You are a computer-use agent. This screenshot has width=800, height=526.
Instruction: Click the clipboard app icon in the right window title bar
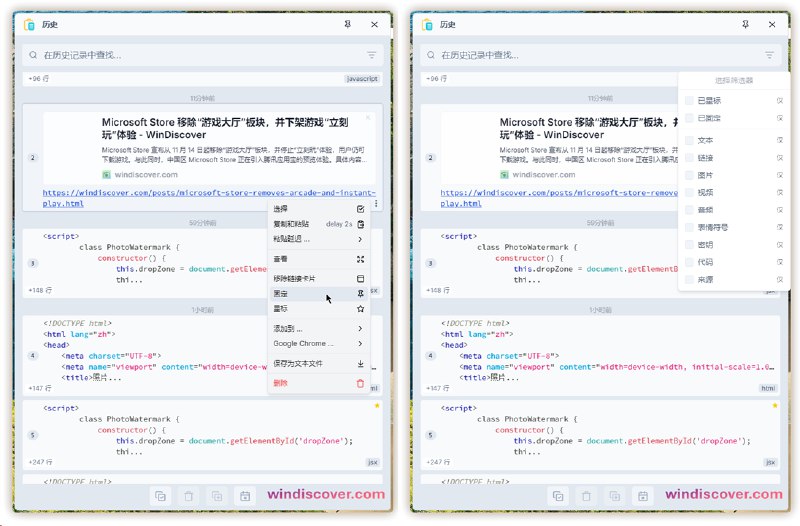click(x=427, y=24)
